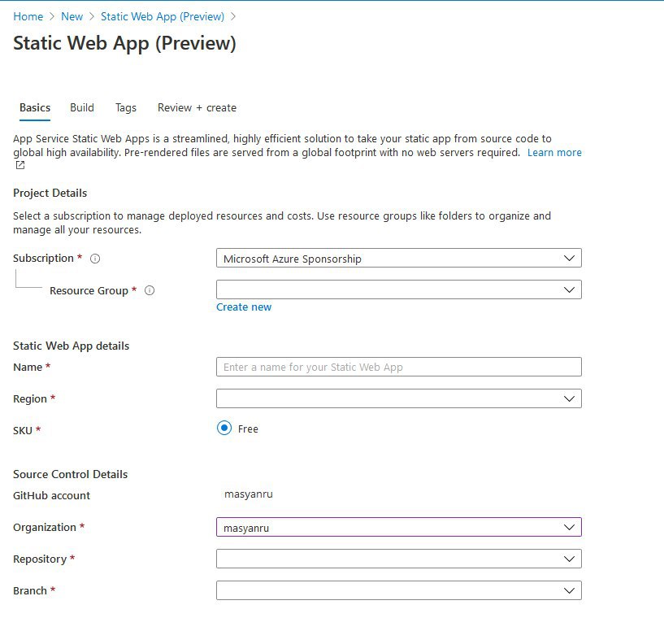Switch to the Basics tab
This screenshot has width=664, height=644.
tap(35, 107)
